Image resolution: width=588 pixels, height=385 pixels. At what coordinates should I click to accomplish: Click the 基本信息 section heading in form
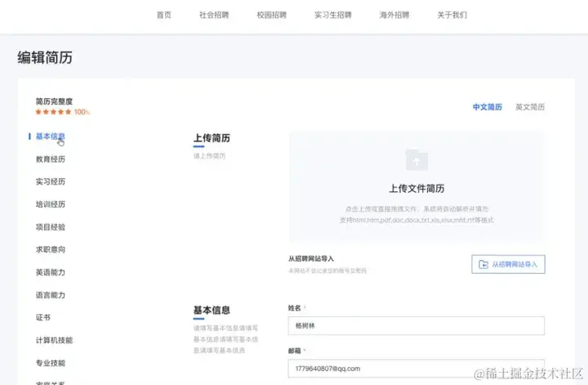(x=212, y=311)
